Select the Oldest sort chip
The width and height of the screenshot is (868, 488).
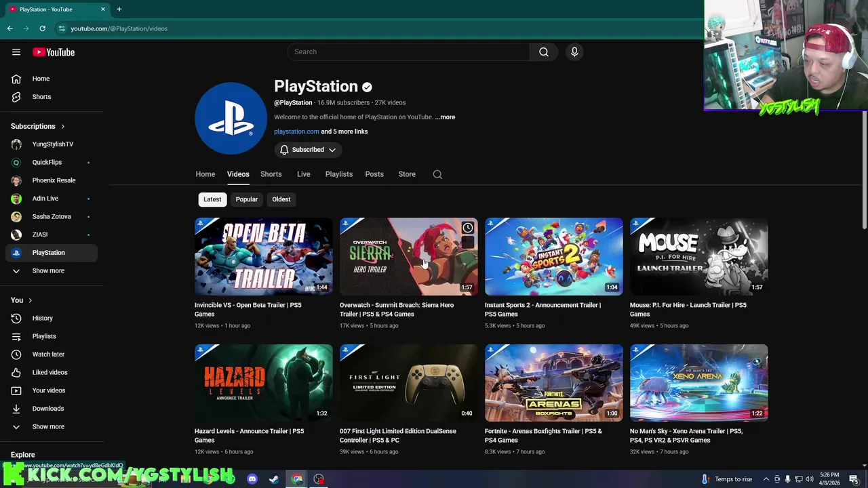pos(281,199)
